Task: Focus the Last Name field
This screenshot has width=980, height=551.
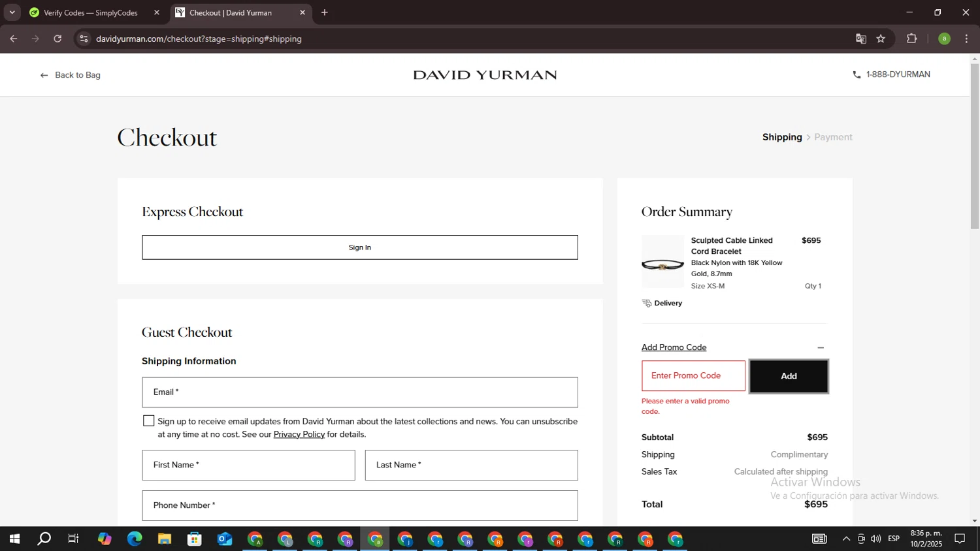Action: click(471, 465)
